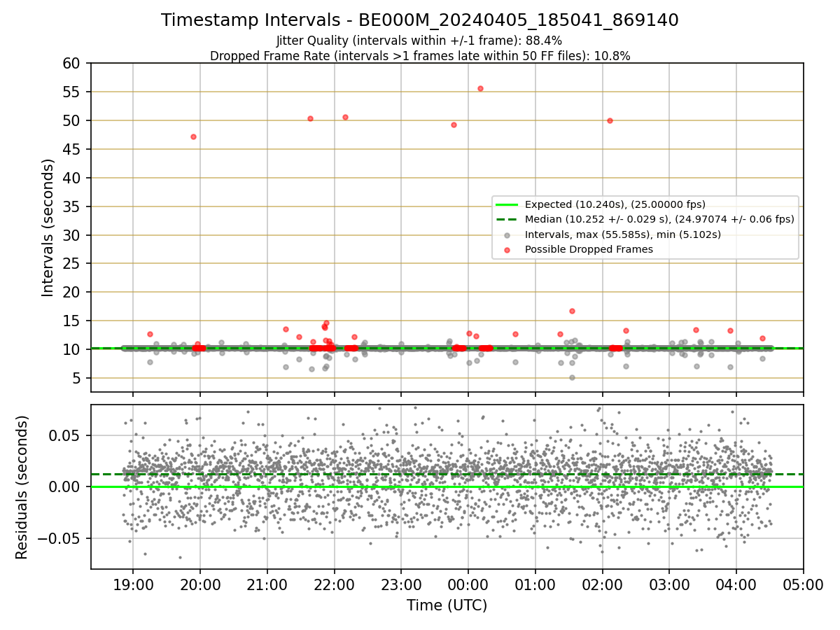This screenshot has height=630, width=840.
Task: Click the '05:00' x-axis tick label
Action: (803, 585)
